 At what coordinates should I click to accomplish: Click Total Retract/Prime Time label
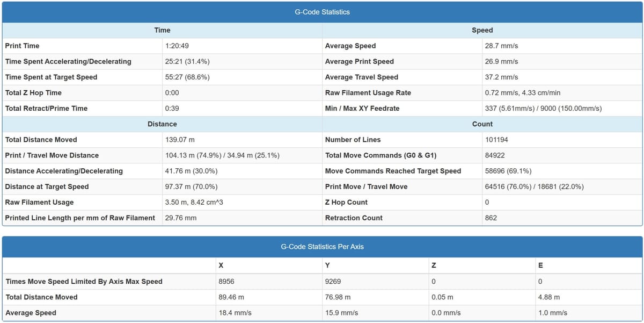(x=46, y=108)
